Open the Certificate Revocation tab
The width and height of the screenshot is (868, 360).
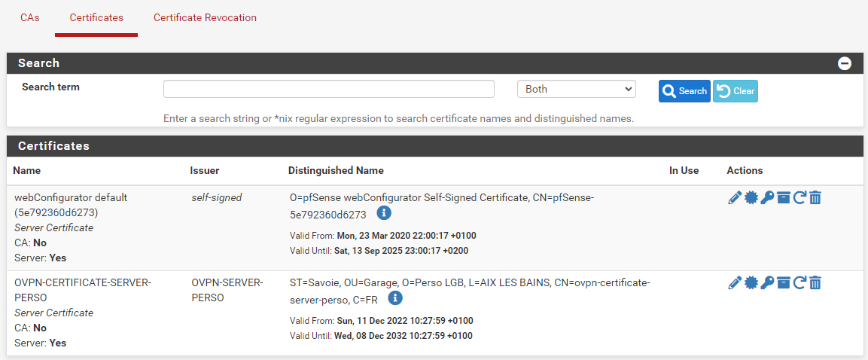[x=205, y=17]
